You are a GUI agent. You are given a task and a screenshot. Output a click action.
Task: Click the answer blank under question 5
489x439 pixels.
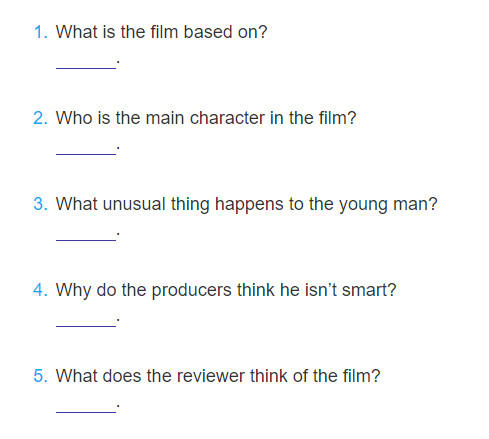click(86, 408)
